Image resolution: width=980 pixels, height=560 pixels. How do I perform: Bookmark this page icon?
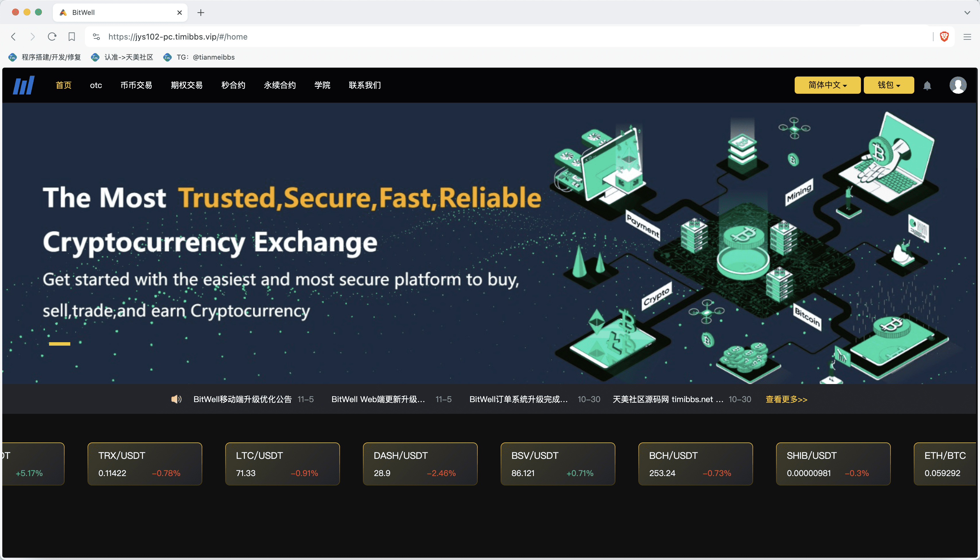tap(72, 36)
